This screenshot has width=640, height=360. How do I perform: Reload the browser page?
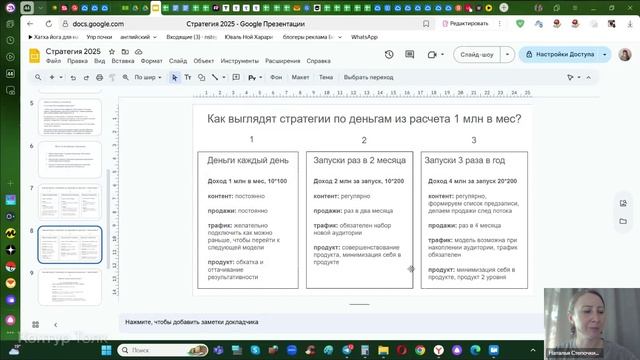pyautogui.click(x=49, y=24)
